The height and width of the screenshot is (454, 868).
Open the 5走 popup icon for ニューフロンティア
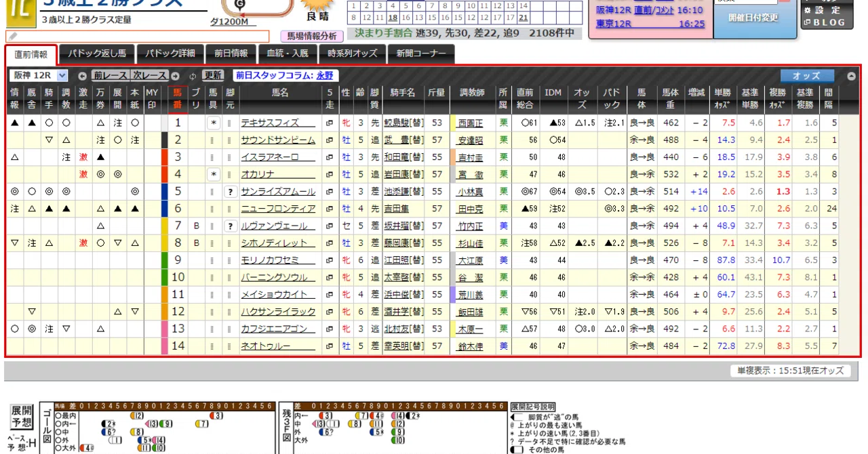point(330,209)
